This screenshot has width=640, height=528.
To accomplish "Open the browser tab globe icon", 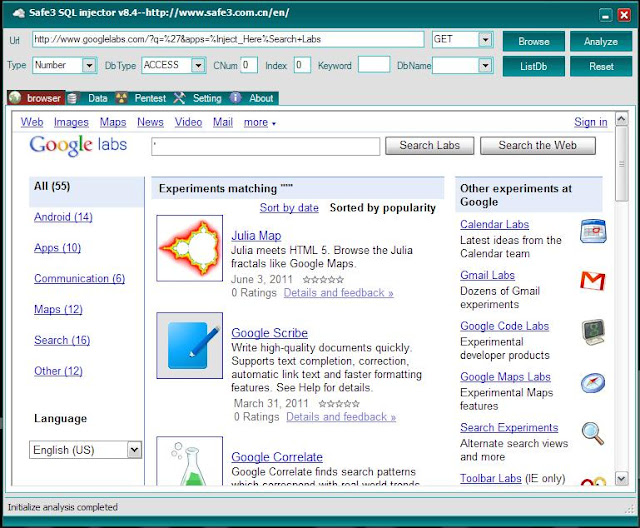I will coord(15,98).
